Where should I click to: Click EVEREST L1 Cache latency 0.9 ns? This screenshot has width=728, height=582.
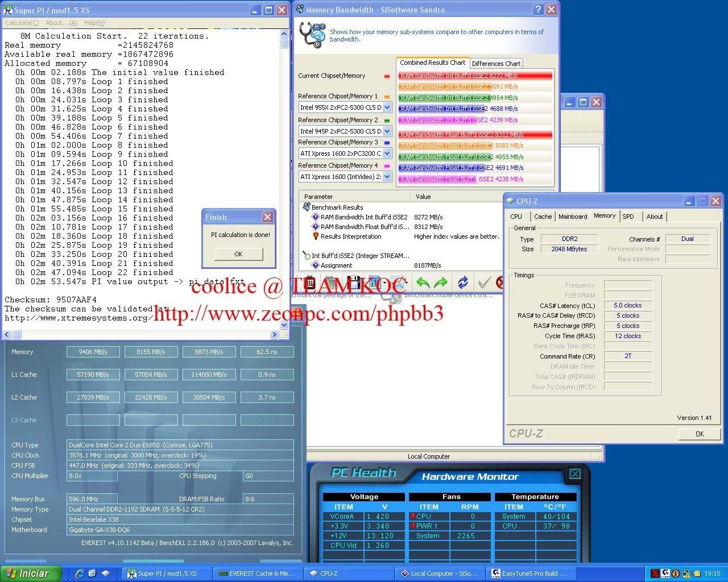pyautogui.click(x=267, y=375)
